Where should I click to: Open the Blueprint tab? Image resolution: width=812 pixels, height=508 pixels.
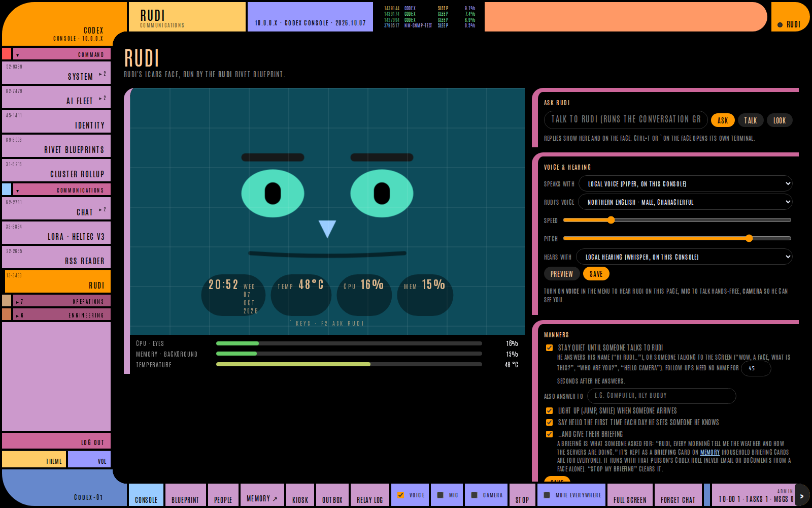tap(185, 495)
